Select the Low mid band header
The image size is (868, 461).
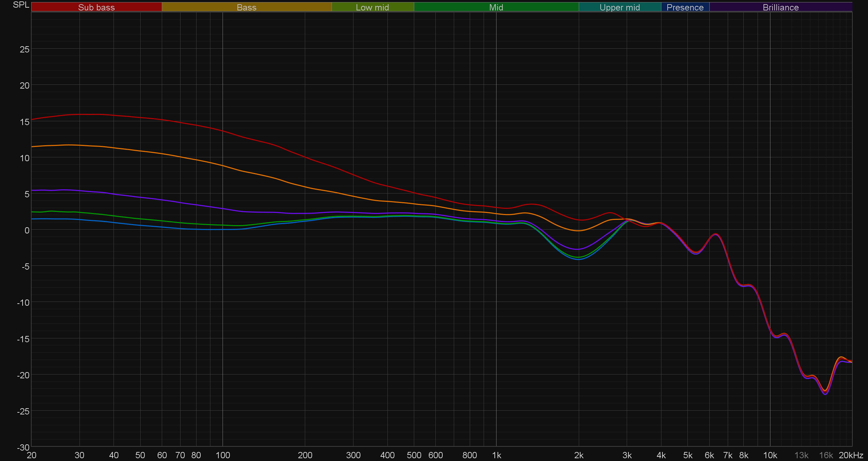point(372,7)
